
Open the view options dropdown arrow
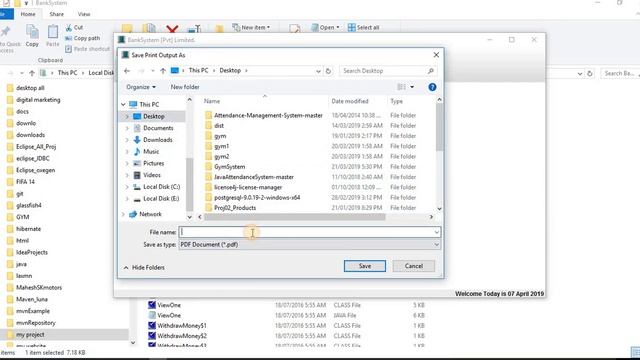point(412,87)
